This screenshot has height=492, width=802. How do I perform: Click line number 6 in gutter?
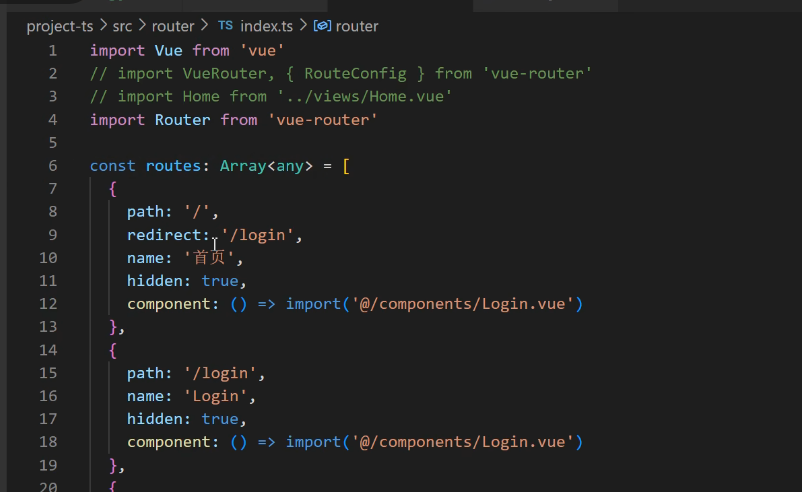coord(53,166)
